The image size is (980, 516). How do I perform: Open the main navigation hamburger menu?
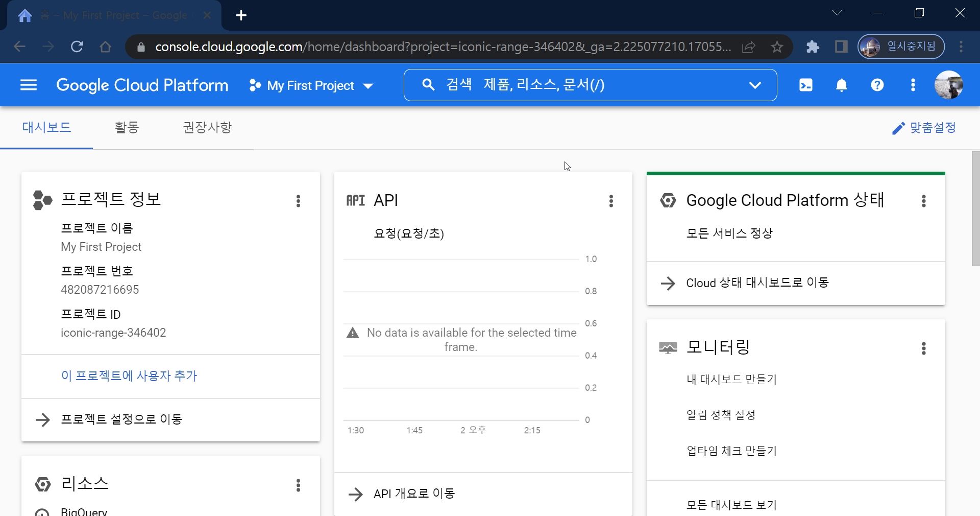[29, 85]
